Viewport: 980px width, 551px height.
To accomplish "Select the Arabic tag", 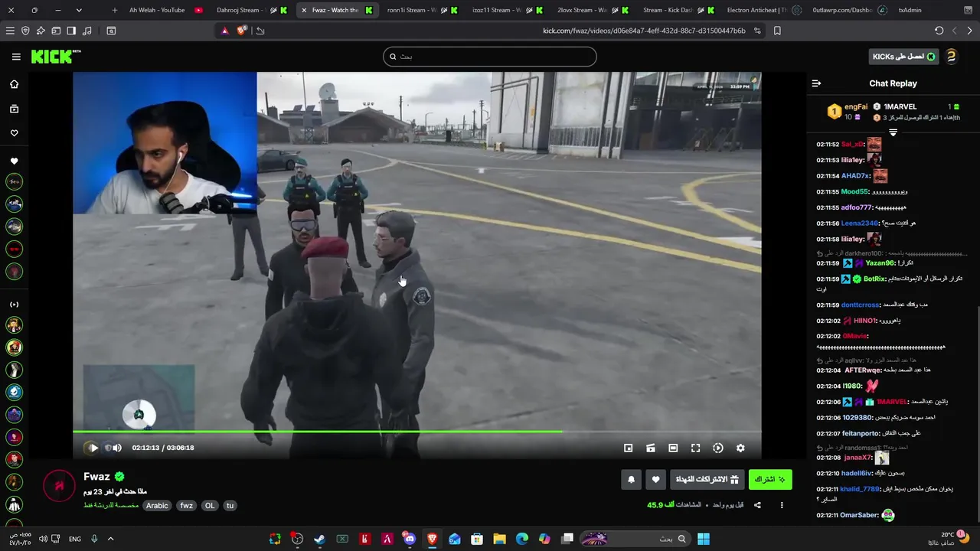I will click(x=157, y=505).
